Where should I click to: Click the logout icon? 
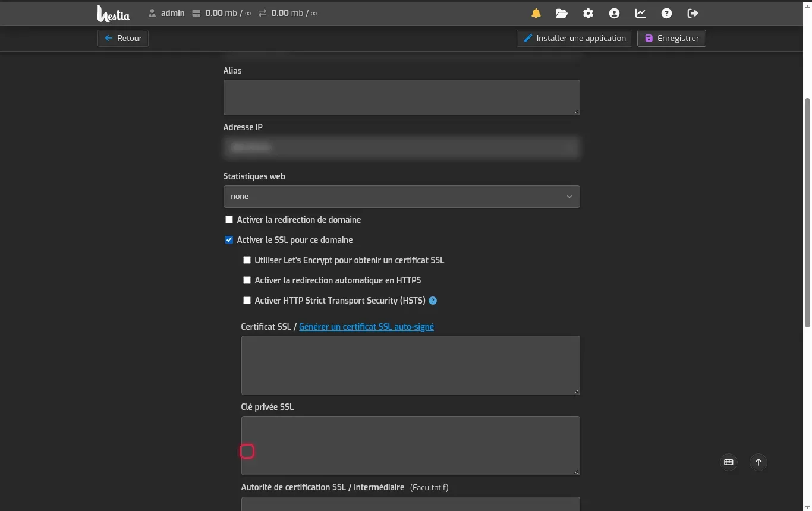(693, 13)
